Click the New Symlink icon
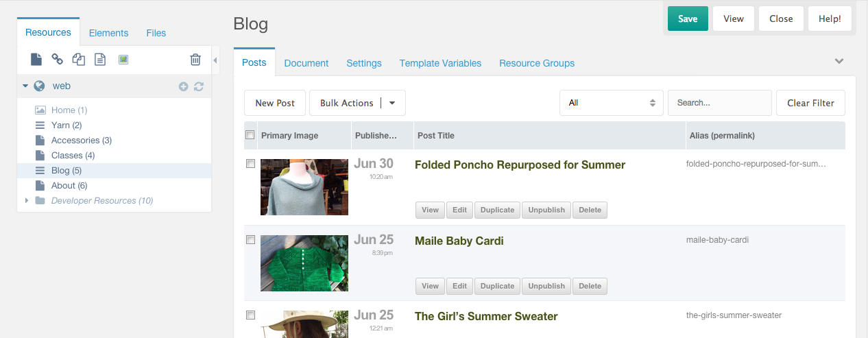 pos(79,60)
